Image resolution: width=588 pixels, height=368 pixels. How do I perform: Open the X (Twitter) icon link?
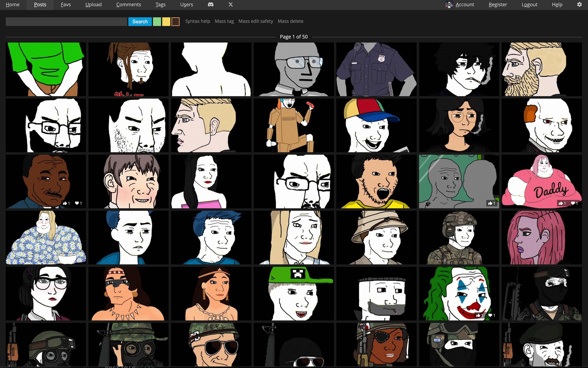[230, 4]
